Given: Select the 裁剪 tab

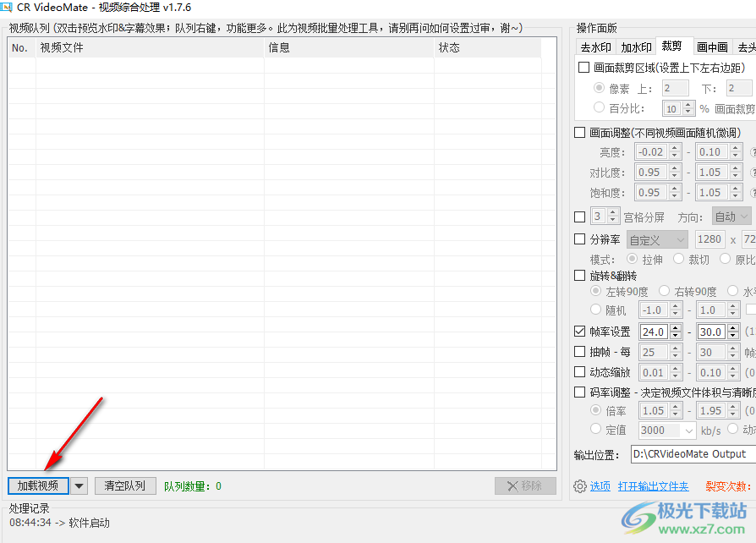Looking at the screenshot, I should pos(673,46).
